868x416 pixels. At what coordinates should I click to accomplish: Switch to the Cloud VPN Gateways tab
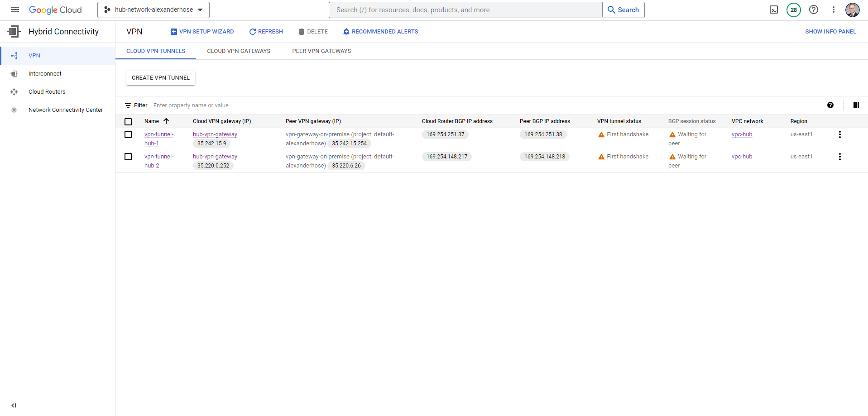tap(238, 51)
